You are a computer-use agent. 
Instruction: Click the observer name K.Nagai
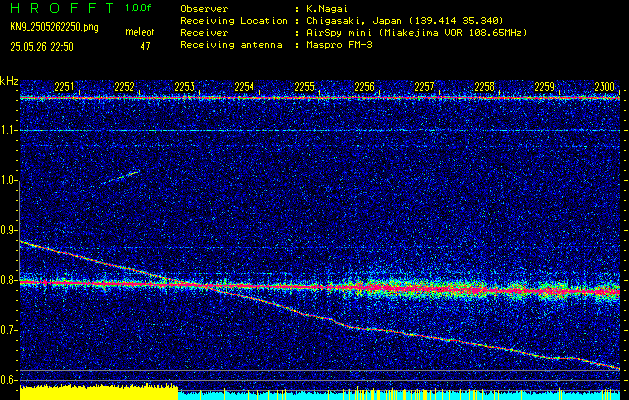click(327, 9)
